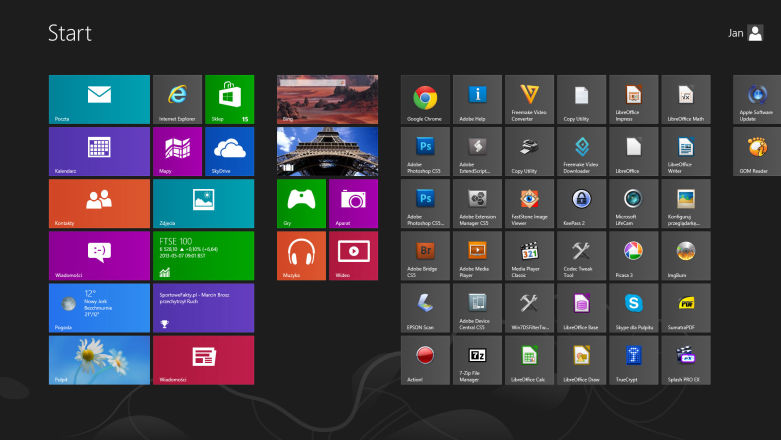Open the Muzyka headphones tile
Viewport: 781px width, 440px height.
(x=301, y=256)
